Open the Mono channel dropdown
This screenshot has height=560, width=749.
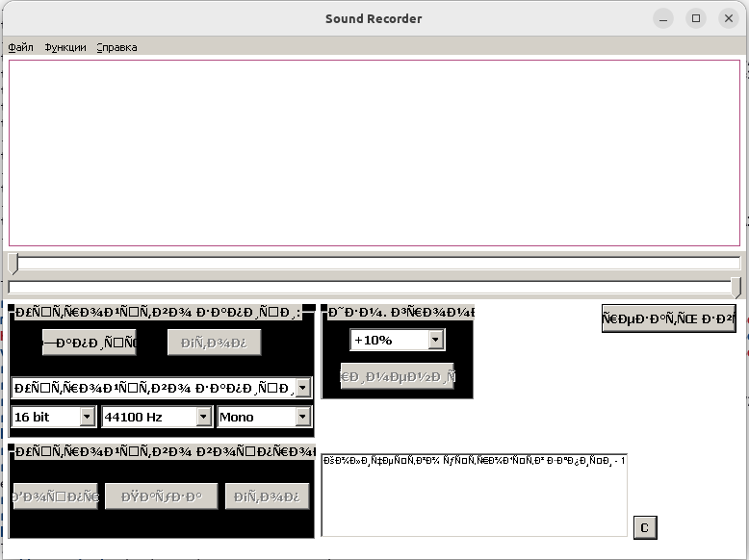pos(303,417)
